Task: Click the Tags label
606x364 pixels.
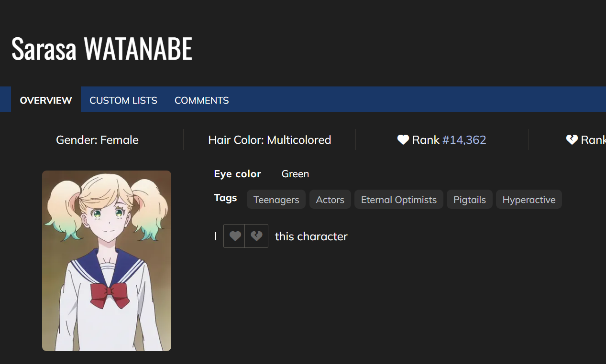Action: point(226,198)
